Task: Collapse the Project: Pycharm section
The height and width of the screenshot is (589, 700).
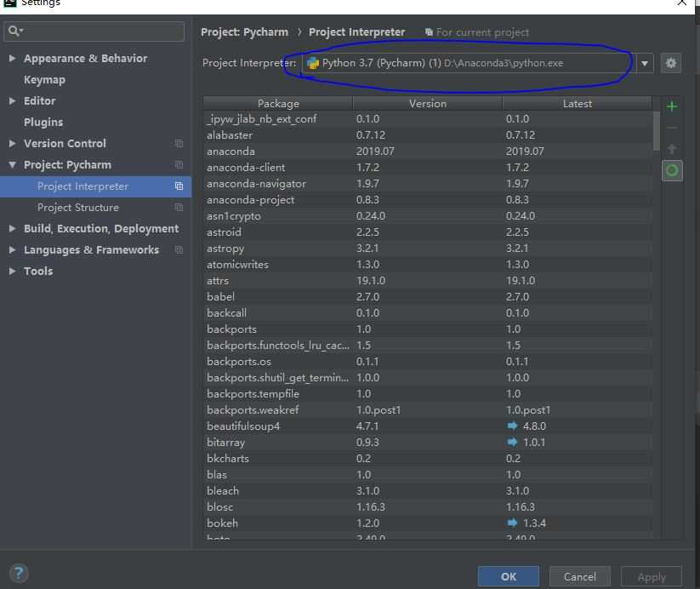Action: pos(12,165)
